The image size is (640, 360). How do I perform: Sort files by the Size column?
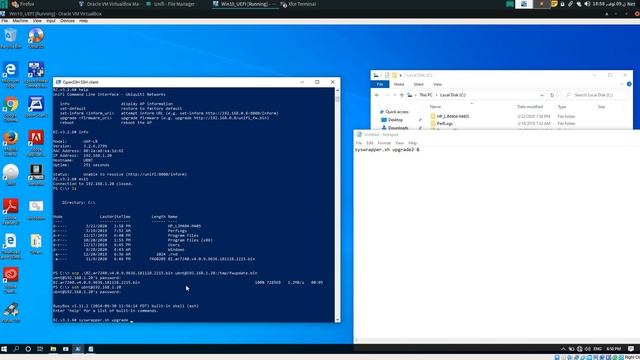[601, 107]
